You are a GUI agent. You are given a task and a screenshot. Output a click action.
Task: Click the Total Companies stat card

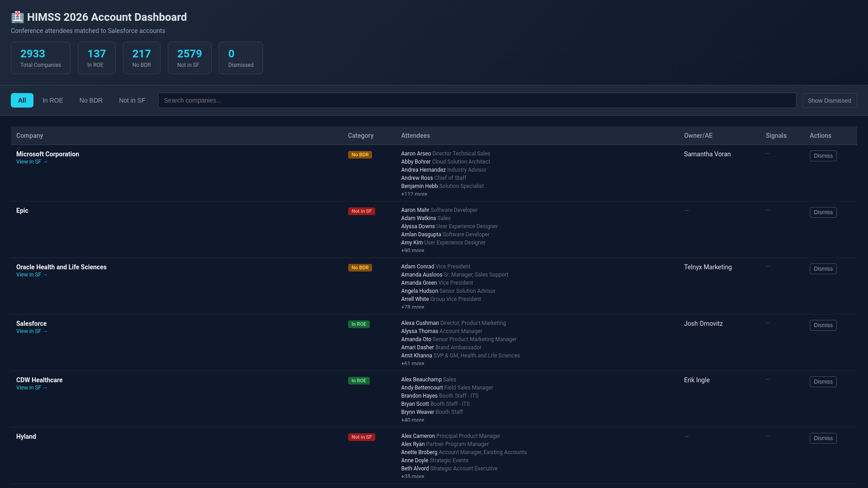[x=41, y=58]
